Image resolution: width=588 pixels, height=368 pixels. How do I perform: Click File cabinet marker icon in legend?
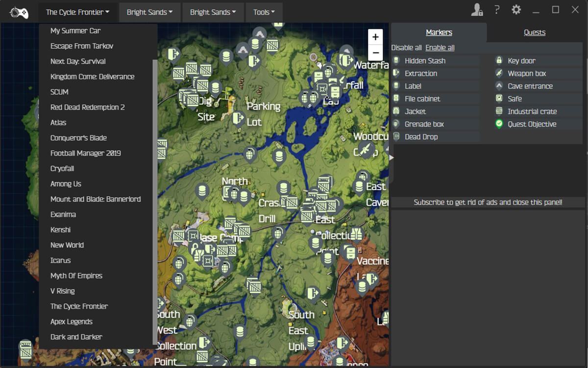[x=396, y=99]
